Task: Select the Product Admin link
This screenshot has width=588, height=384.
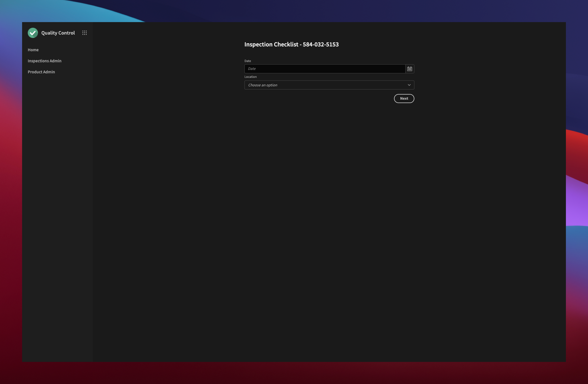Action: 41,72
